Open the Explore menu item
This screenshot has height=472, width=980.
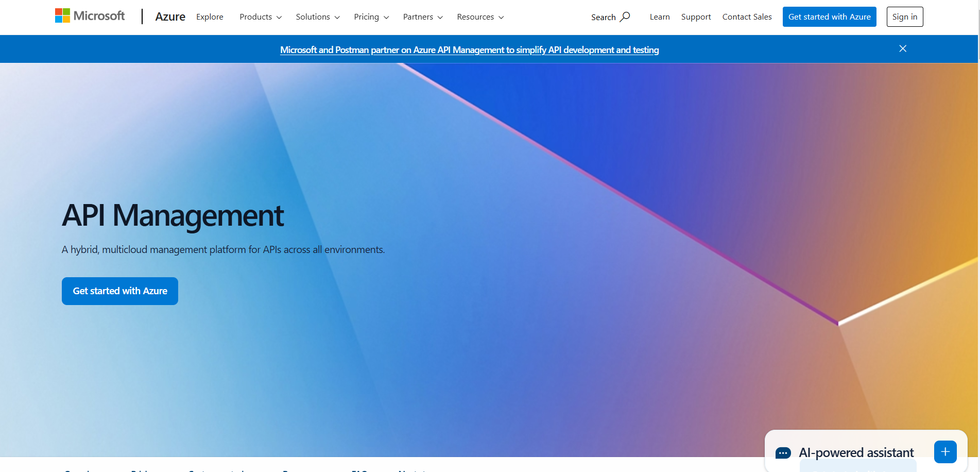[x=210, y=17]
